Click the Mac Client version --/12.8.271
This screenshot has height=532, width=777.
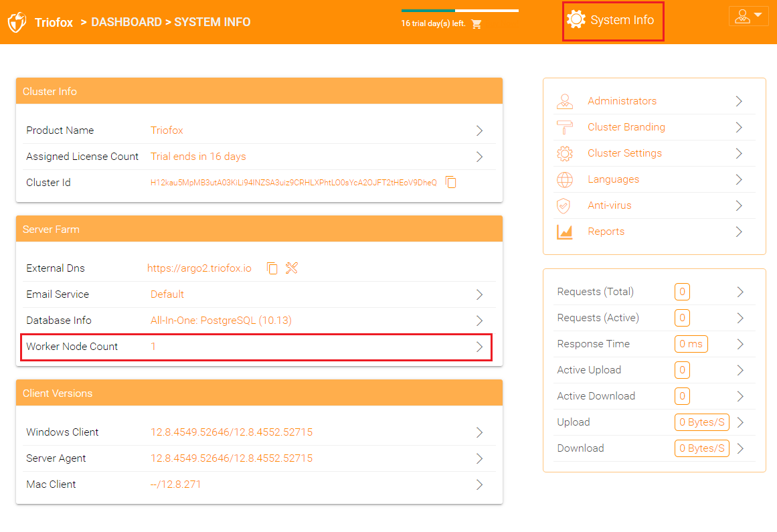click(175, 484)
